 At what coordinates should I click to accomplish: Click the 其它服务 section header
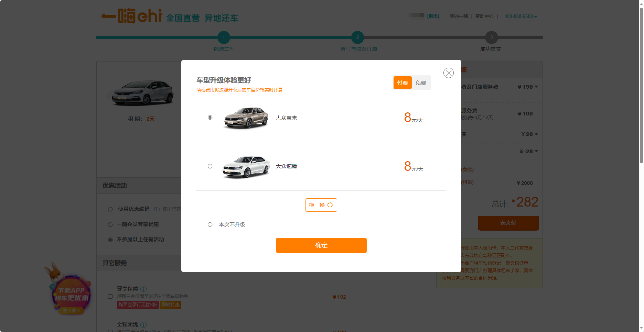[115, 263]
